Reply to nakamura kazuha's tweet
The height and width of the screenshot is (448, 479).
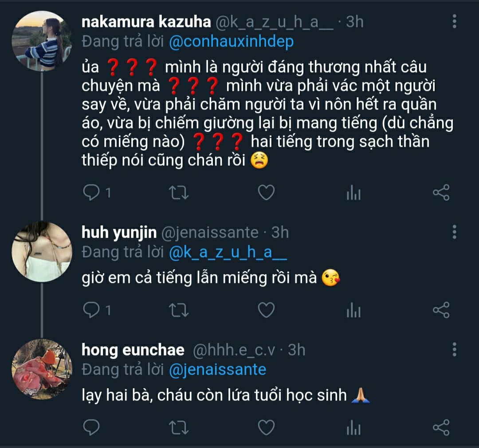click(x=91, y=193)
